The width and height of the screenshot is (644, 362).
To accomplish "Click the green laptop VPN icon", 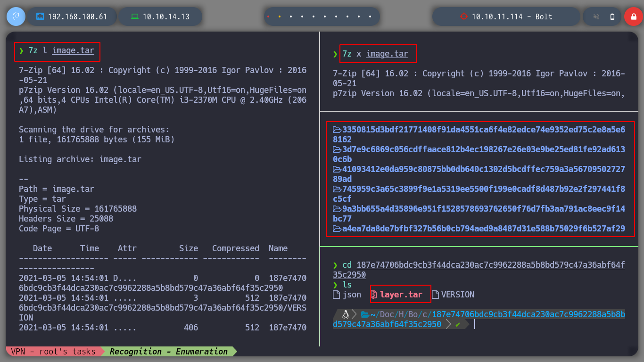I will tap(135, 16).
